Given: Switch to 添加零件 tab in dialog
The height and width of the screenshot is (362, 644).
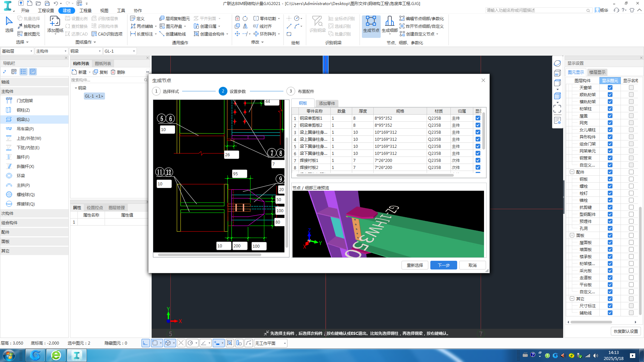Looking at the screenshot, I should [x=327, y=103].
